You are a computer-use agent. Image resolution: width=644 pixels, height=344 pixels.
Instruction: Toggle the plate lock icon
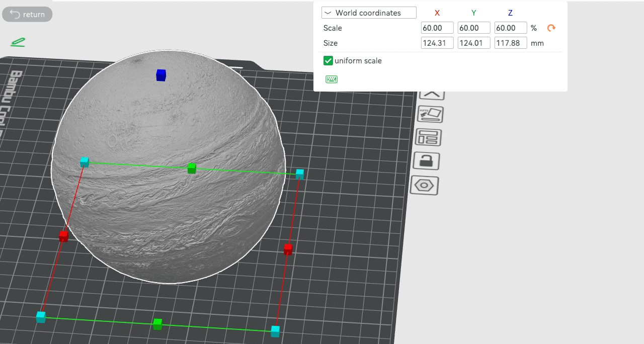tap(426, 161)
